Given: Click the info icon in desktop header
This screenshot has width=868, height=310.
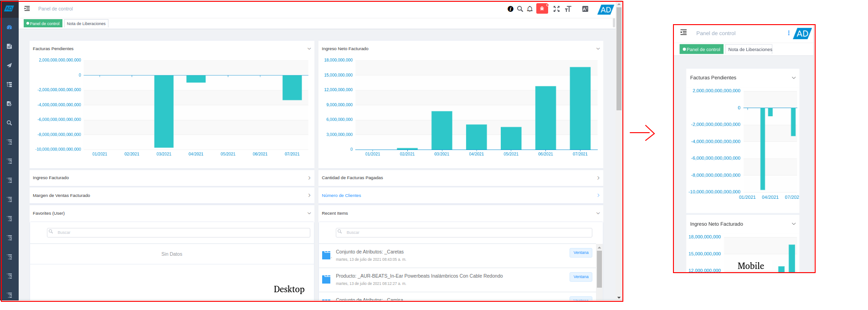Looking at the screenshot, I should tap(510, 9).
